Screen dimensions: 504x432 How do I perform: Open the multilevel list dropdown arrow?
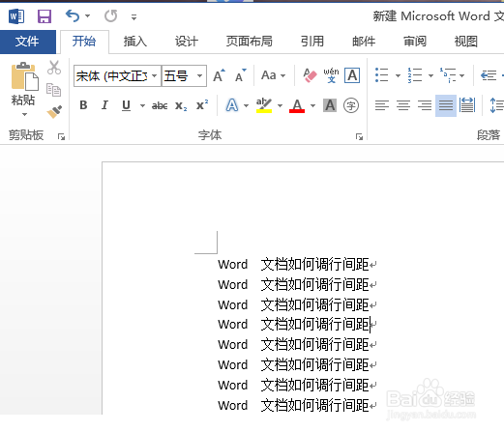pyautogui.click(x=462, y=76)
